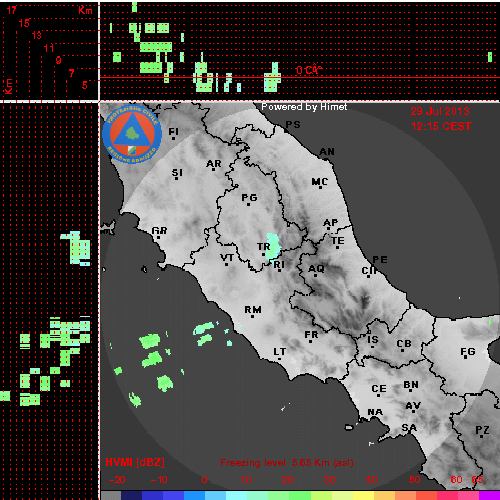Click the Protezione Civile Abruzzo logo

coord(132,134)
